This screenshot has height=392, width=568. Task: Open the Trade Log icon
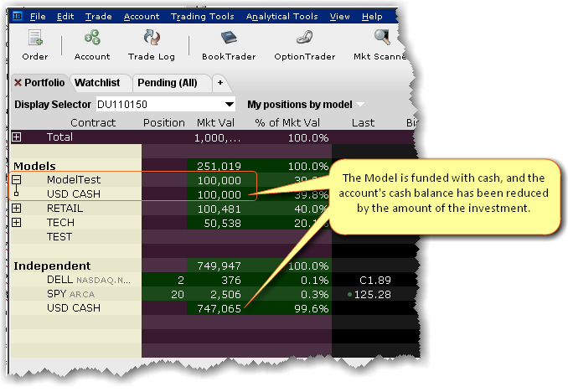tap(152, 39)
